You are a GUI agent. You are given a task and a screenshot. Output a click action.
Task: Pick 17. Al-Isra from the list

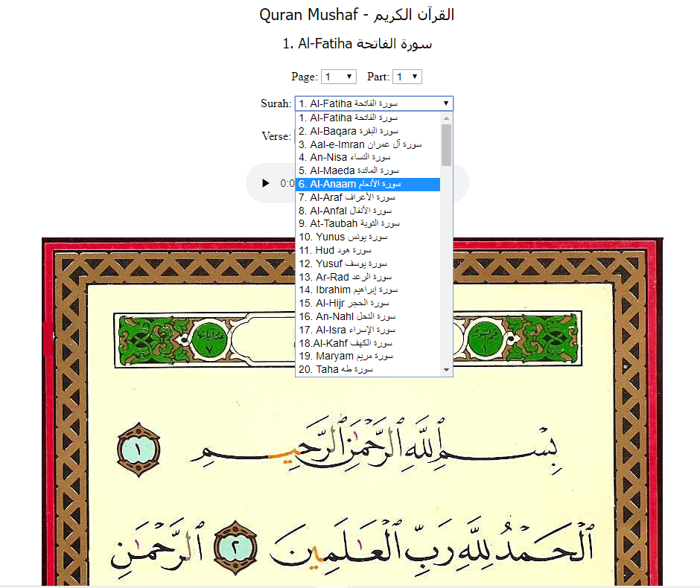368,330
